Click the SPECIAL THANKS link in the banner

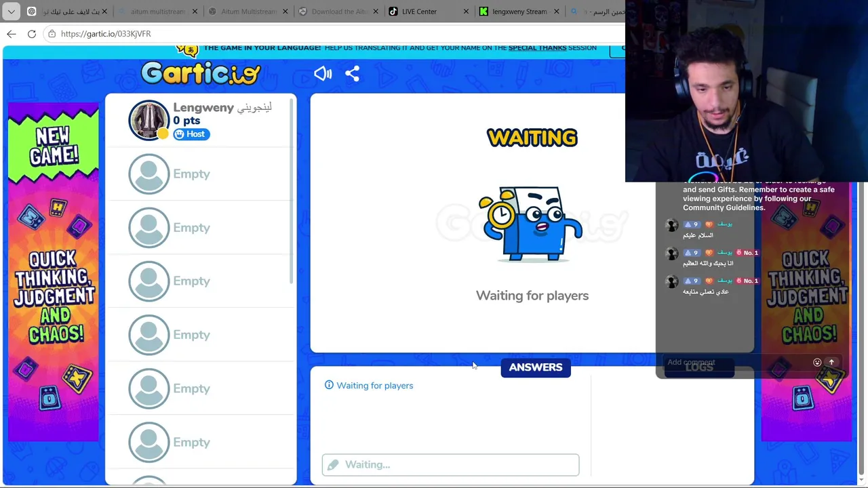537,48
